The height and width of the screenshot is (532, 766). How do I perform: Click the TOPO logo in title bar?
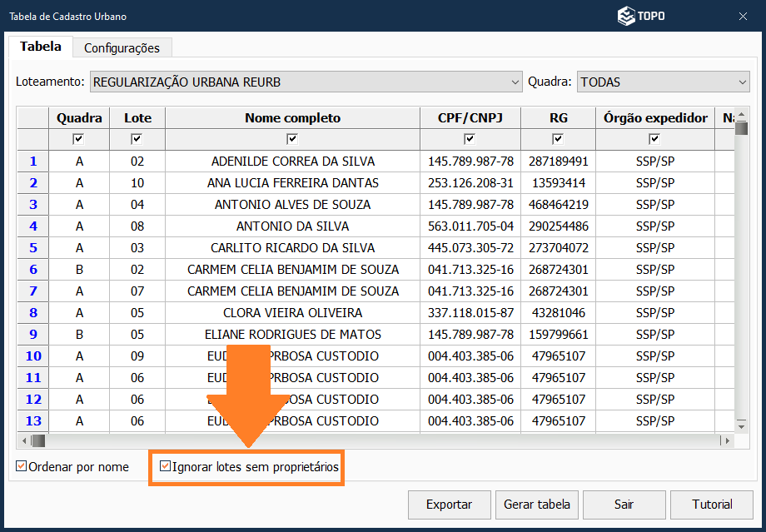640,16
